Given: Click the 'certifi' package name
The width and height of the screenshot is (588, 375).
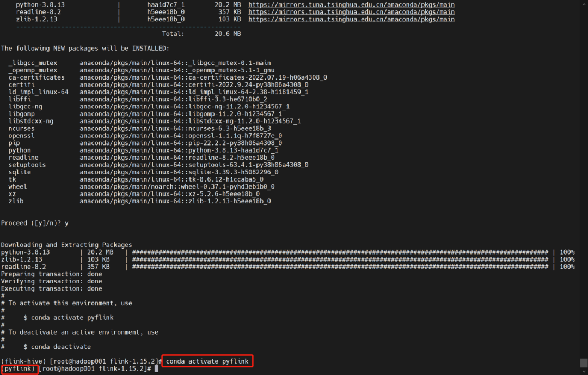Looking at the screenshot, I should click(x=21, y=85).
